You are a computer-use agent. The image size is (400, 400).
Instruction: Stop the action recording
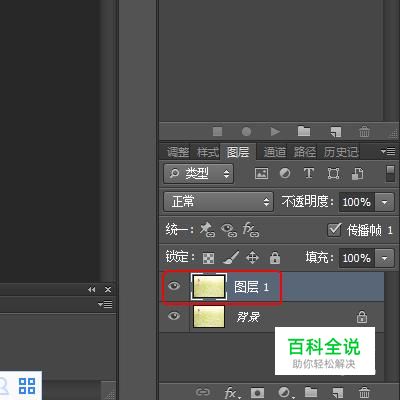click(218, 132)
